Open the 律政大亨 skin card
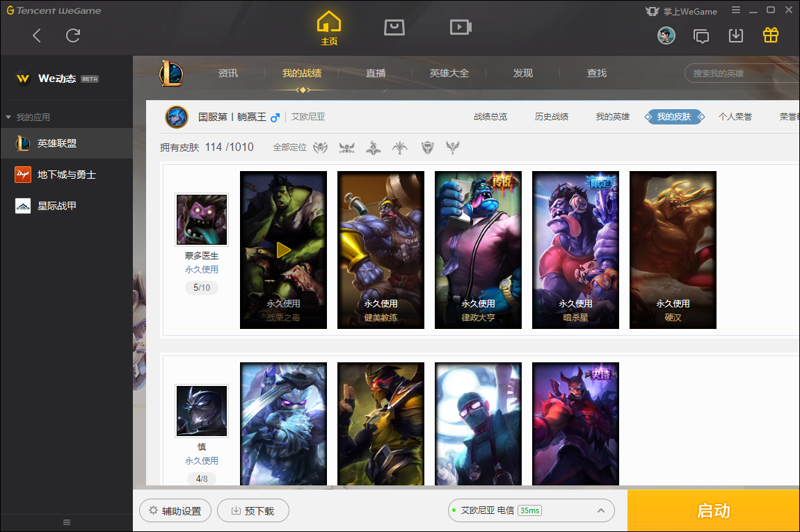 (478, 250)
